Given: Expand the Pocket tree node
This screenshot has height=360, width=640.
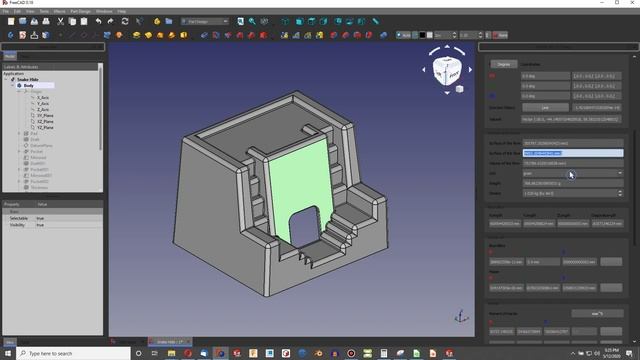Looking at the screenshot, I should pos(19,151).
